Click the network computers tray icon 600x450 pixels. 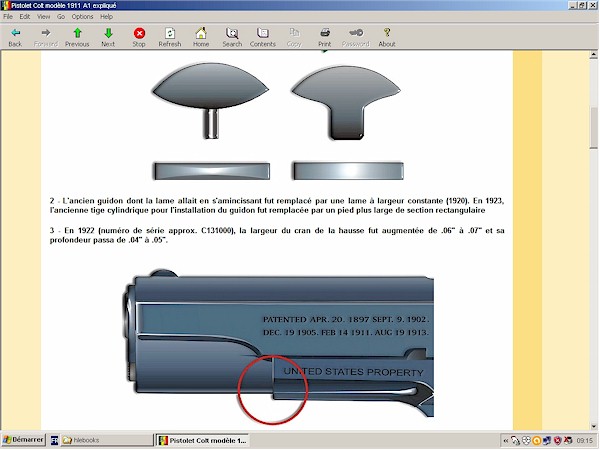click(547, 441)
